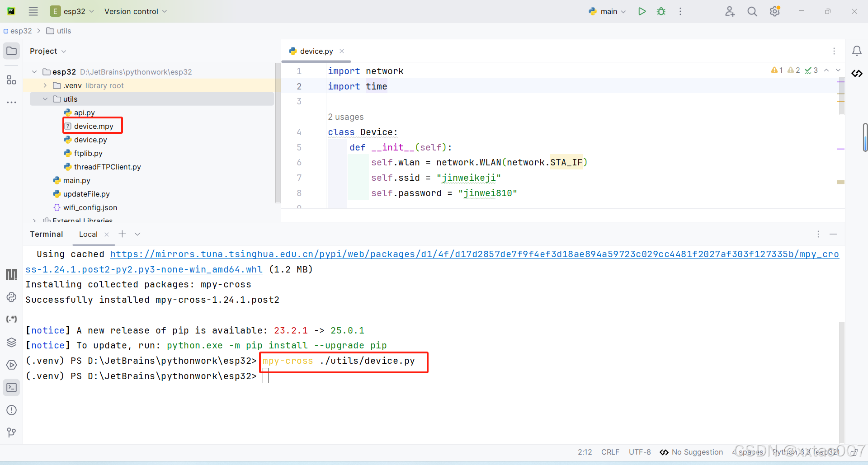Screen dimensions: 868x465
Task: Open IDE Settings with the gear icon
Action: click(775, 11)
